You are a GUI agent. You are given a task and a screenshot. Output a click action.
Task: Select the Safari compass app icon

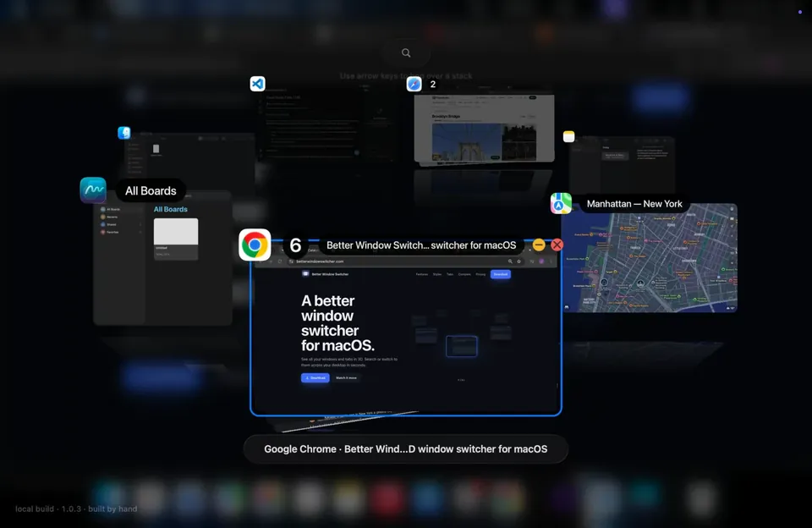click(414, 84)
